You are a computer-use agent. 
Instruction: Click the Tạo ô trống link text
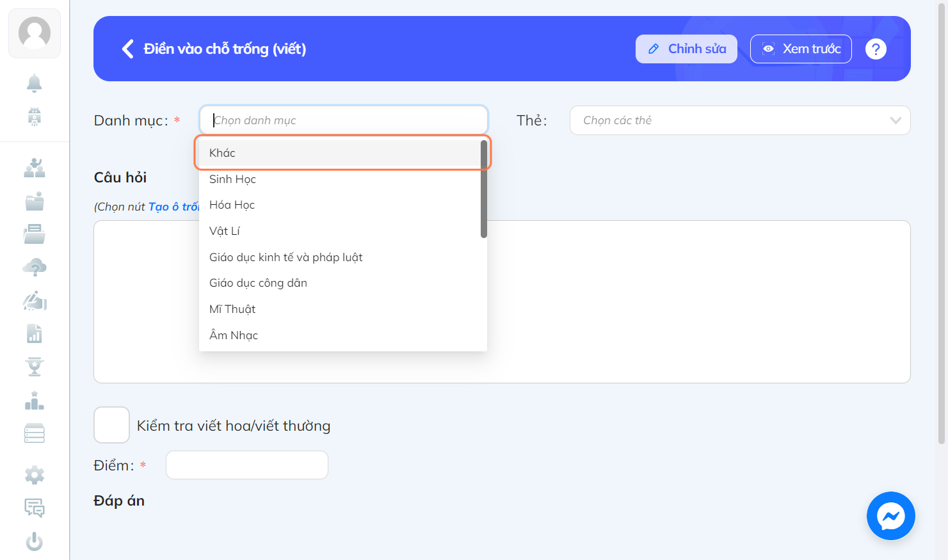click(x=173, y=207)
